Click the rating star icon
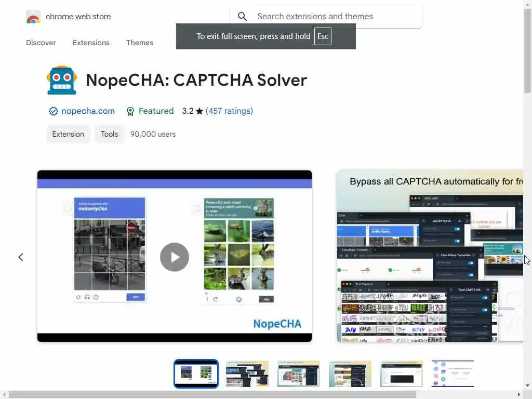This screenshot has width=532, height=399. pos(199,111)
